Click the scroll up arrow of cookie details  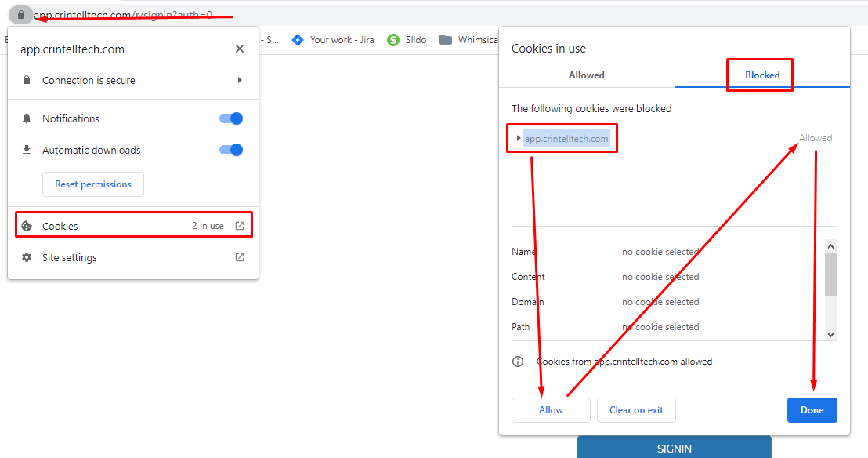[830, 246]
